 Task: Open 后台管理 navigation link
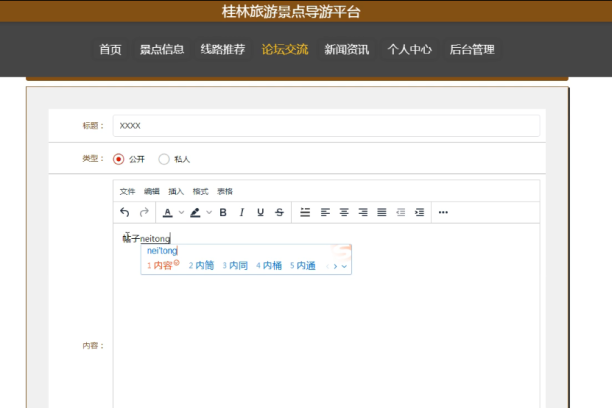[x=471, y=49]
